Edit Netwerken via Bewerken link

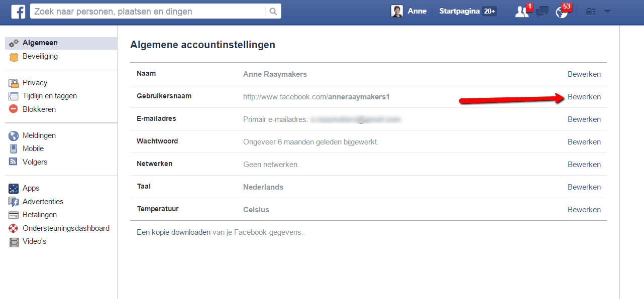pyautogui.click(x=584, y=165)
